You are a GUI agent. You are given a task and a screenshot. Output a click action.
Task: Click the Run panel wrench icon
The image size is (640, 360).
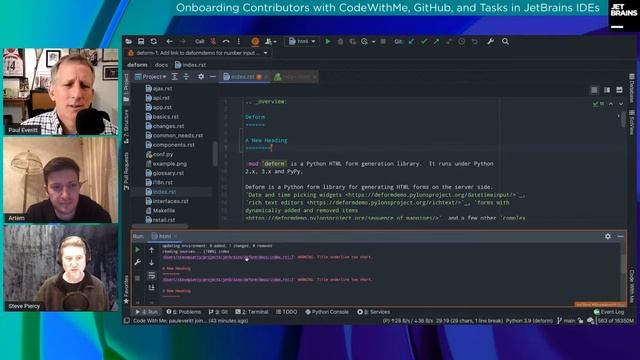tap(138, 262)
